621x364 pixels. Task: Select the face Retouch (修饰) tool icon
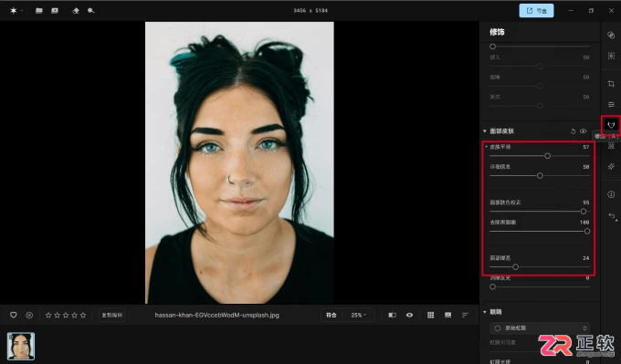tap(611, 125)
